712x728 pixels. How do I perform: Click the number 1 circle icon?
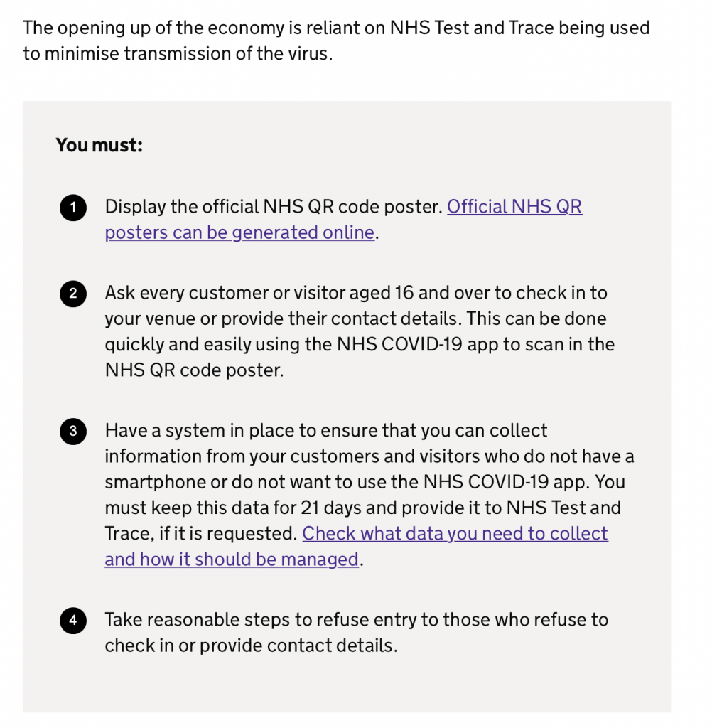click(x=72, y=208)
